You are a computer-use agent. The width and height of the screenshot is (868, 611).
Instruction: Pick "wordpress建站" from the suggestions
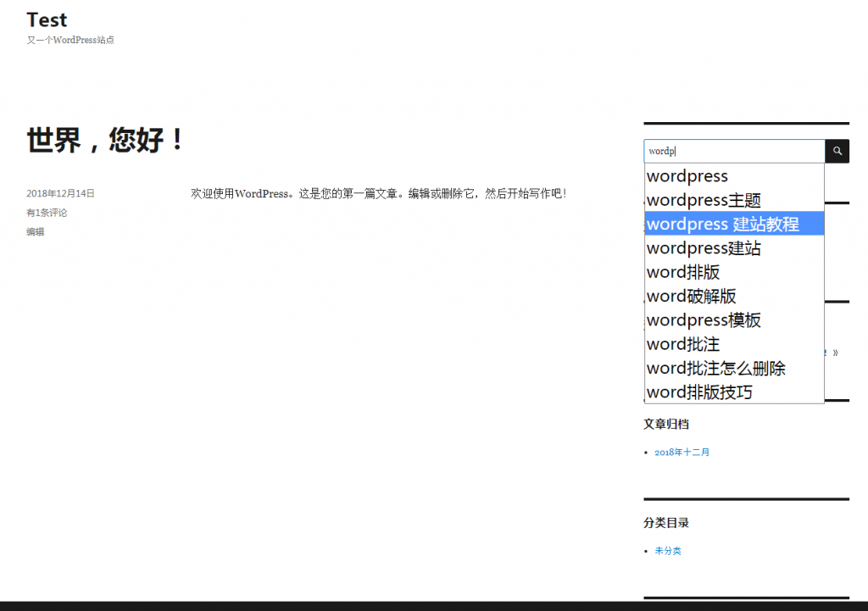coord(703,247)
